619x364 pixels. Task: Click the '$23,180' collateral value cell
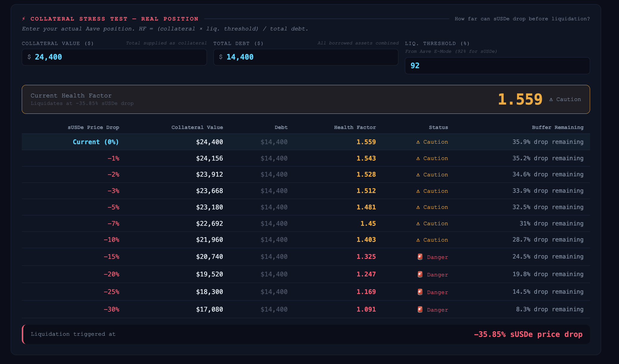pyautogui.click(x=209, y=207)
